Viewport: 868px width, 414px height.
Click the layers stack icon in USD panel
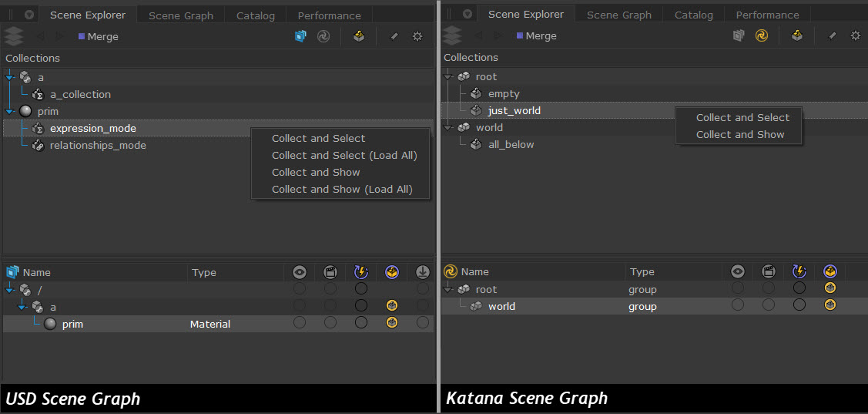pos(13,36)
